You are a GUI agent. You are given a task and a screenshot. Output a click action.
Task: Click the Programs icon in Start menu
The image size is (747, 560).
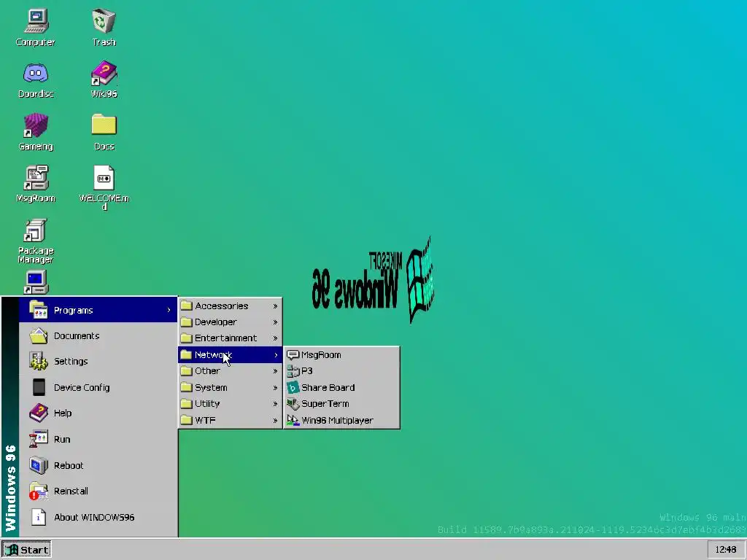(38, 310)
